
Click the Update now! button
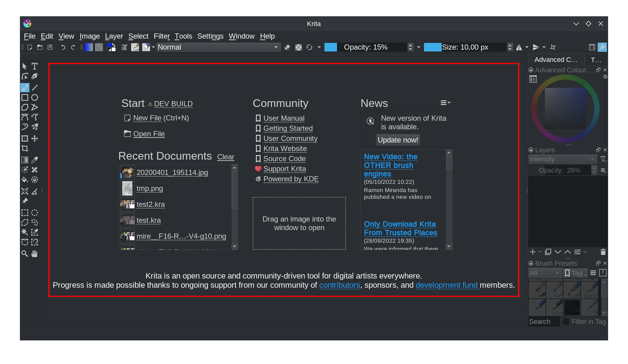point(398,140)
